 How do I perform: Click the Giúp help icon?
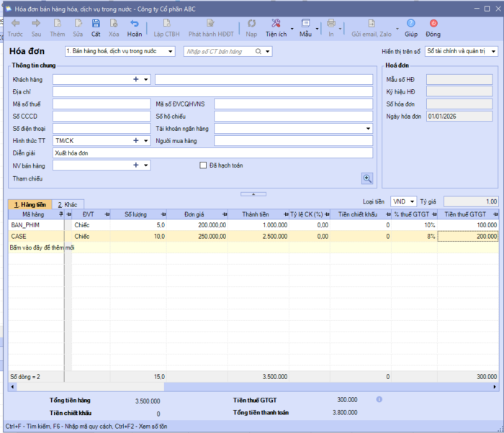point(411,24)
